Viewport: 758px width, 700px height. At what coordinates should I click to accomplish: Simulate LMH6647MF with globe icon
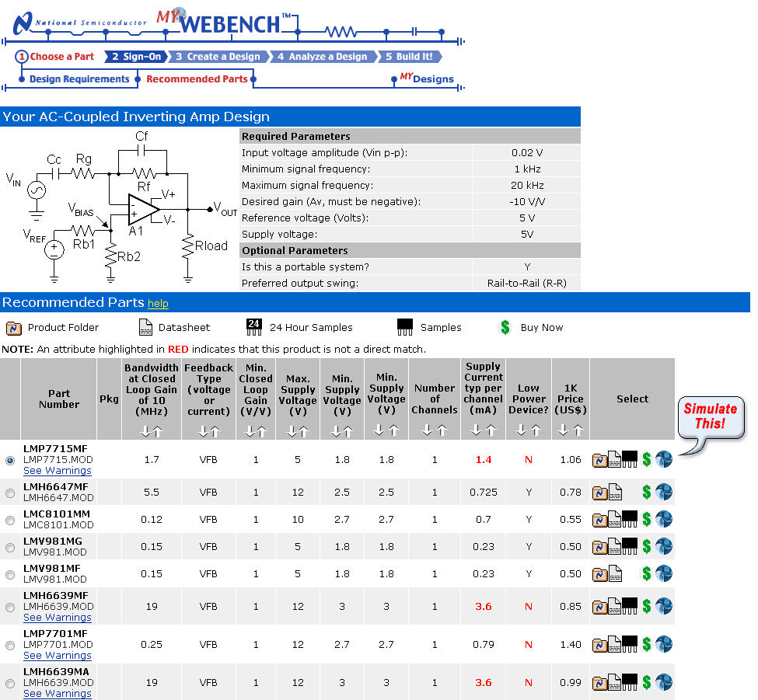(x=664, y=492)
